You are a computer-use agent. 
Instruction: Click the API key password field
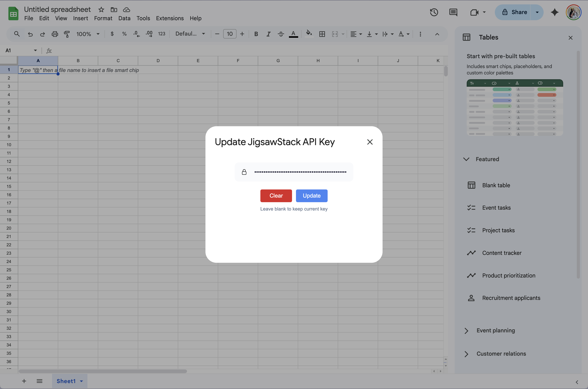294,172
